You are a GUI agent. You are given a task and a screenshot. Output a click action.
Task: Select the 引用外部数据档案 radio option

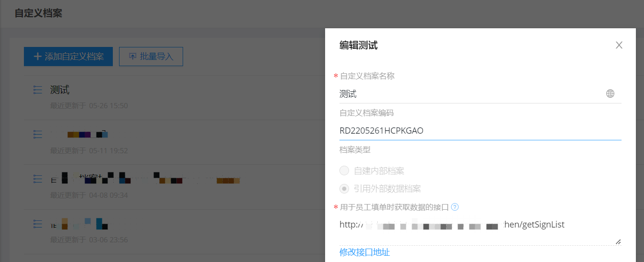344,189
